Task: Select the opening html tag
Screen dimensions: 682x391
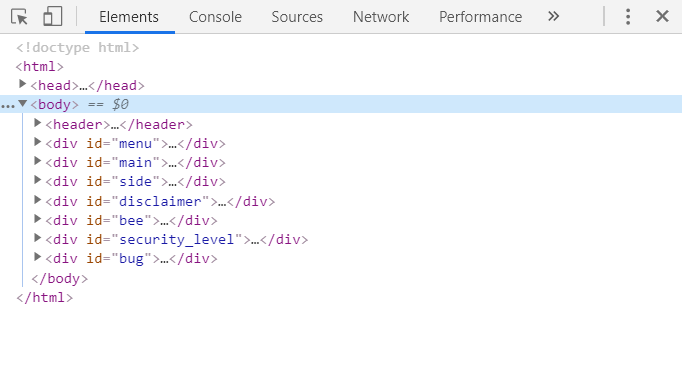Action: click(40, 67)
